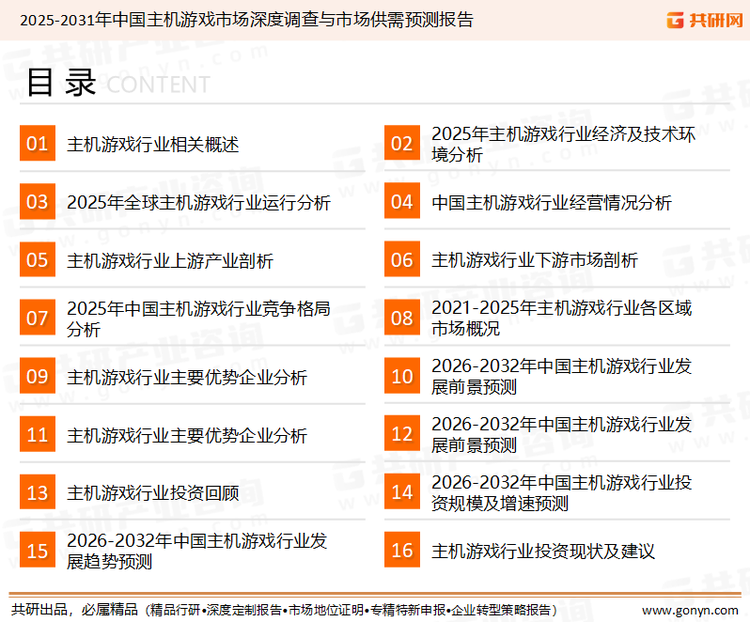The height and width of the screenshot is (622, 750).
Task: Click the orange 13 chapter number badge
Action: coord(37,492)
